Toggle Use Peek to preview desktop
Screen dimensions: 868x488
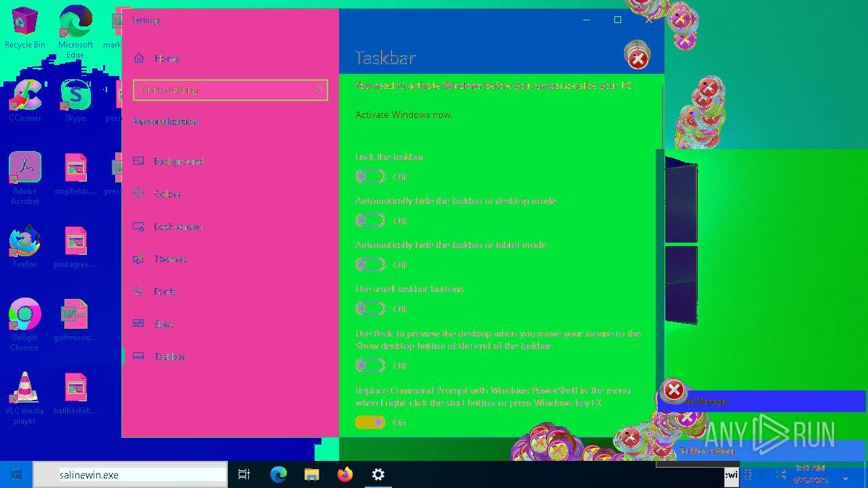point(370,365)
